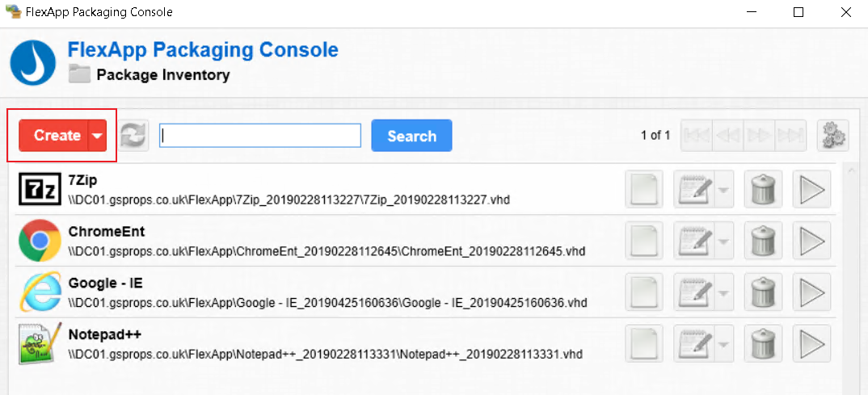Expand the Create button dropdown arrow
Screen dimensions: 868x395
tap(97, 137)
